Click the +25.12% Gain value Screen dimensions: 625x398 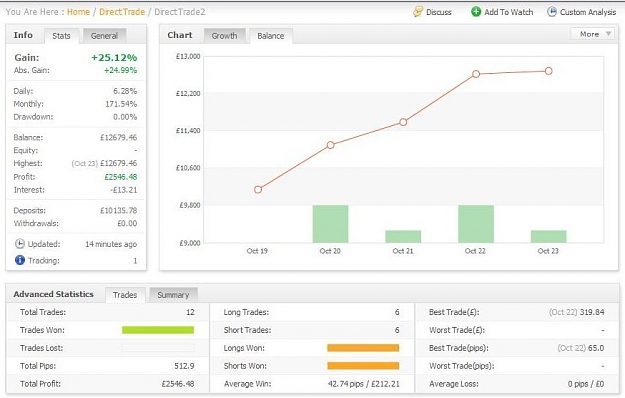[114, 57]
